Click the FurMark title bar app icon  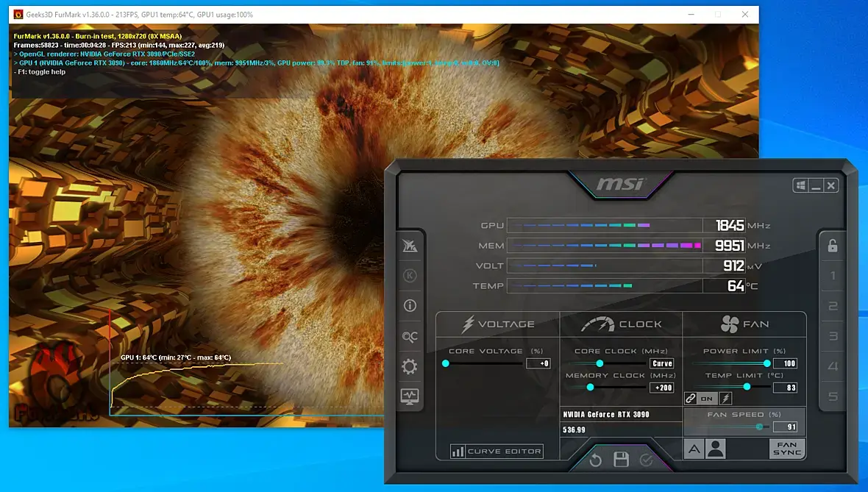[18, 15]
